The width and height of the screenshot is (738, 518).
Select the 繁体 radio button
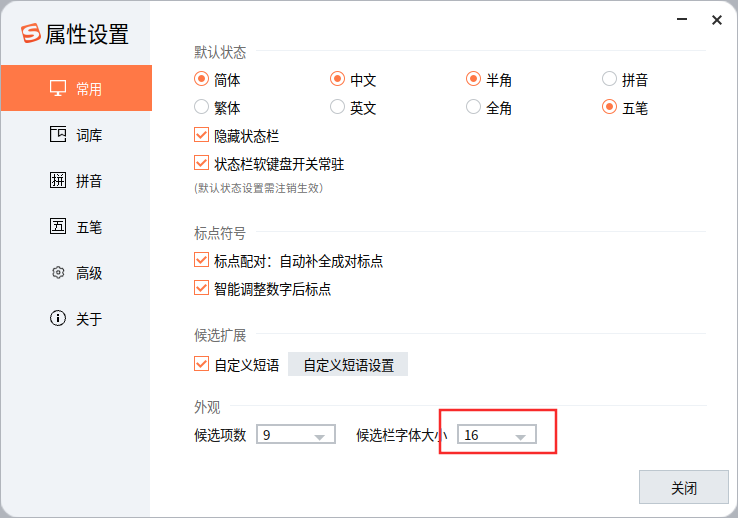click(201, 107)
